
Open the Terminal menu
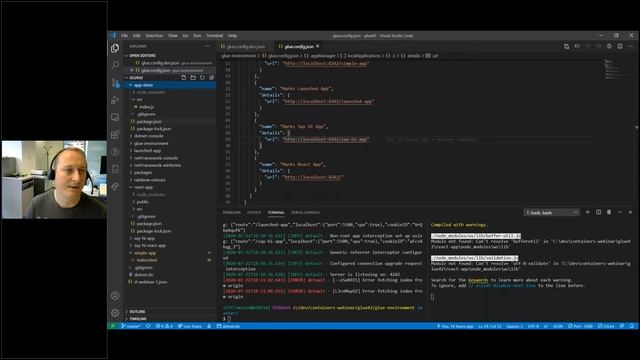point(215,36)
